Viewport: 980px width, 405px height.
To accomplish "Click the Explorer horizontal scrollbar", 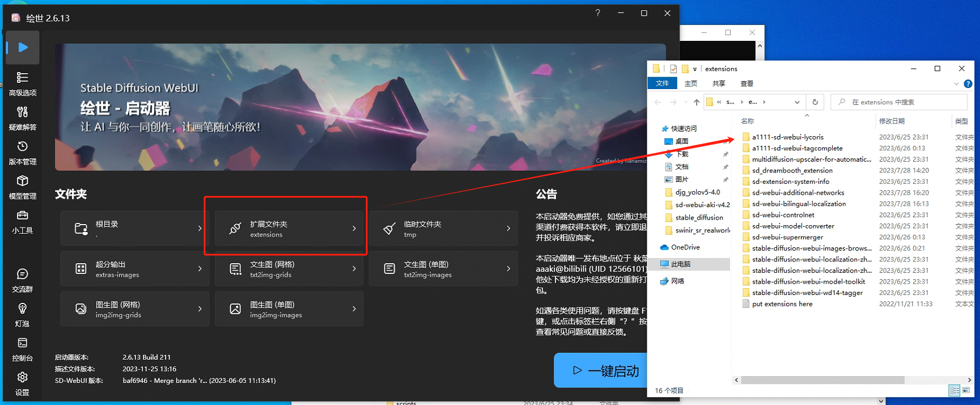I will pyautogui.click(x=822, y=380).
